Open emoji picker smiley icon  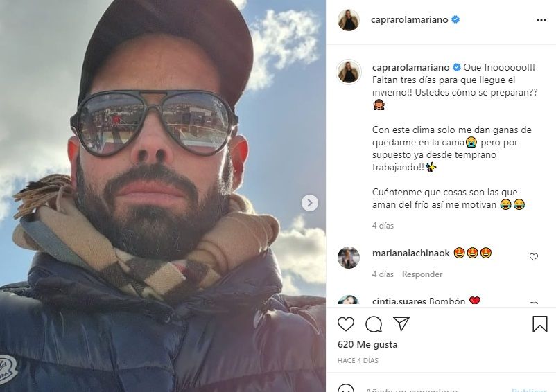click(x=346, y=389)
